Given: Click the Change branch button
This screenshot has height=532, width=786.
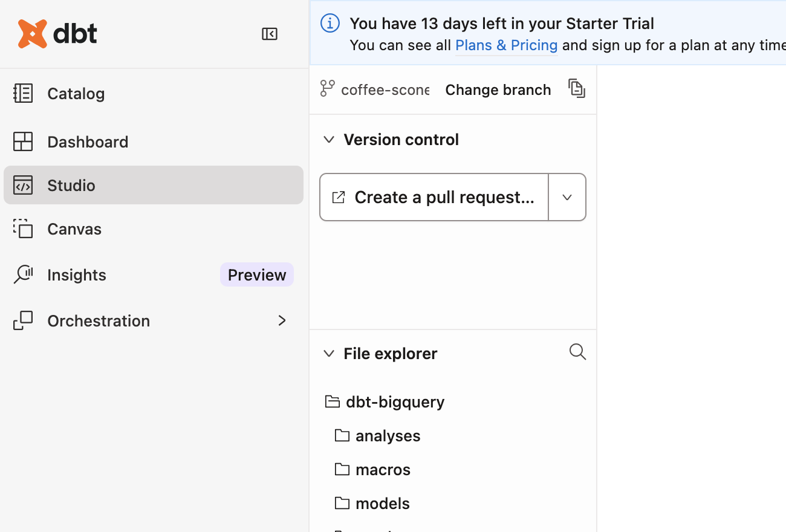Looking at the screenshot, I should coord(498,89).
